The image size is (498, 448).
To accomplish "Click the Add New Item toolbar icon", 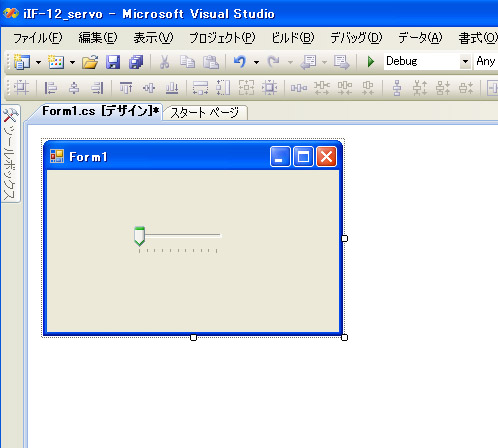I will [56, 62].
